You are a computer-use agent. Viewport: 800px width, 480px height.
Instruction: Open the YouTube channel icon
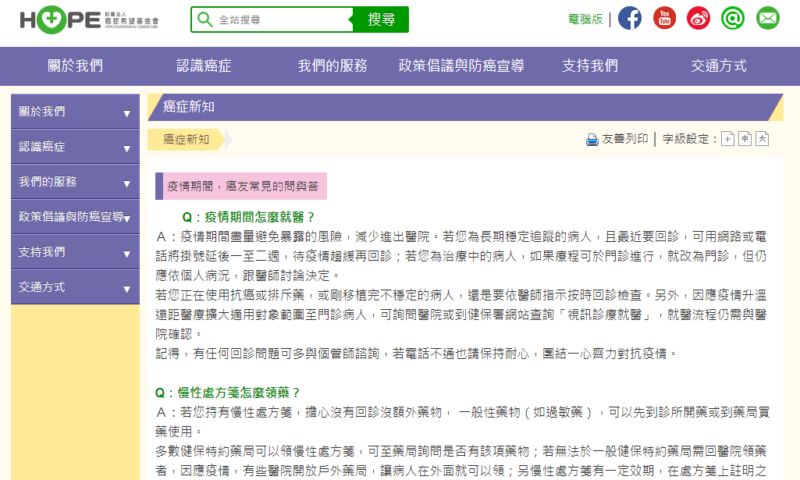(x=664, y=18)
